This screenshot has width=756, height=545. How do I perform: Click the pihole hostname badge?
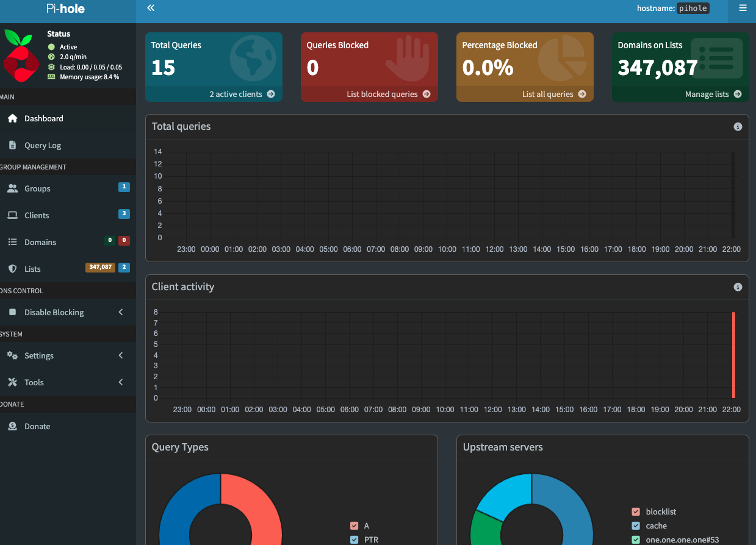pyautogui.click(x=694, y=9)
